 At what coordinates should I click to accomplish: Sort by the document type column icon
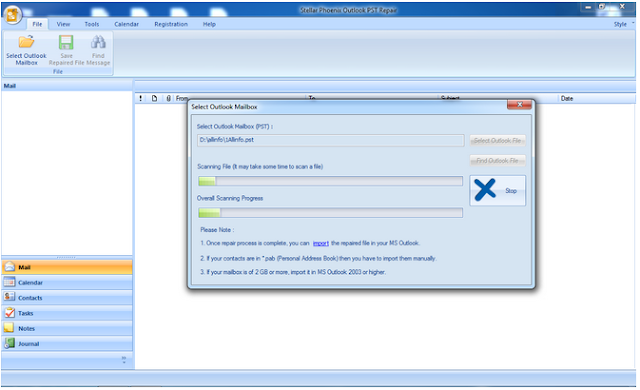point(154,98)
